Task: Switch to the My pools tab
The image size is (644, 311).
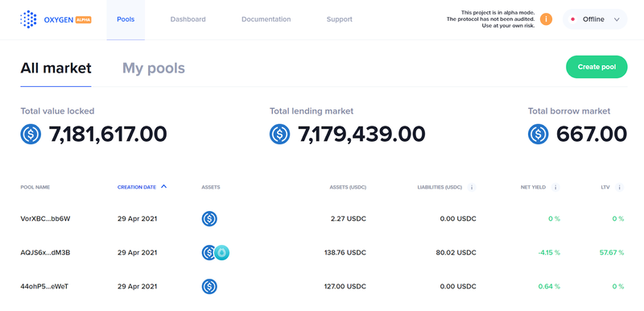Action: pyautogui.click(x=154, y=68)
